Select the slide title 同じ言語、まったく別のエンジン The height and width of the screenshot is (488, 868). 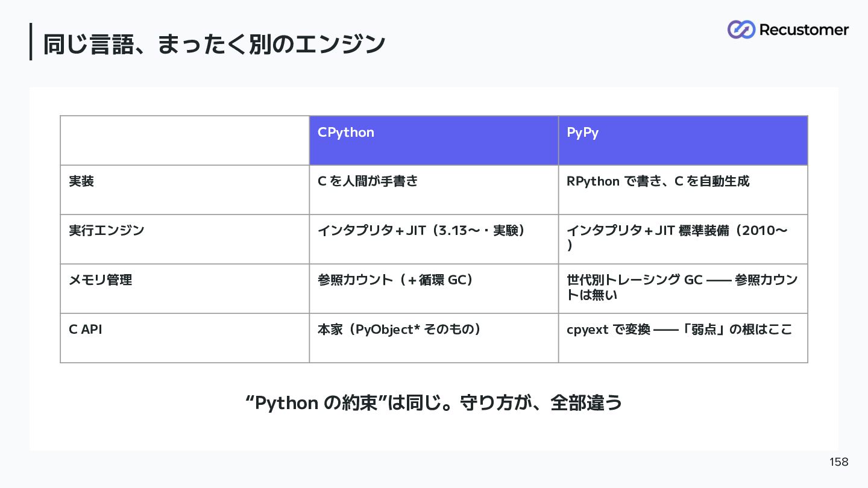click(x=214, y=45)
